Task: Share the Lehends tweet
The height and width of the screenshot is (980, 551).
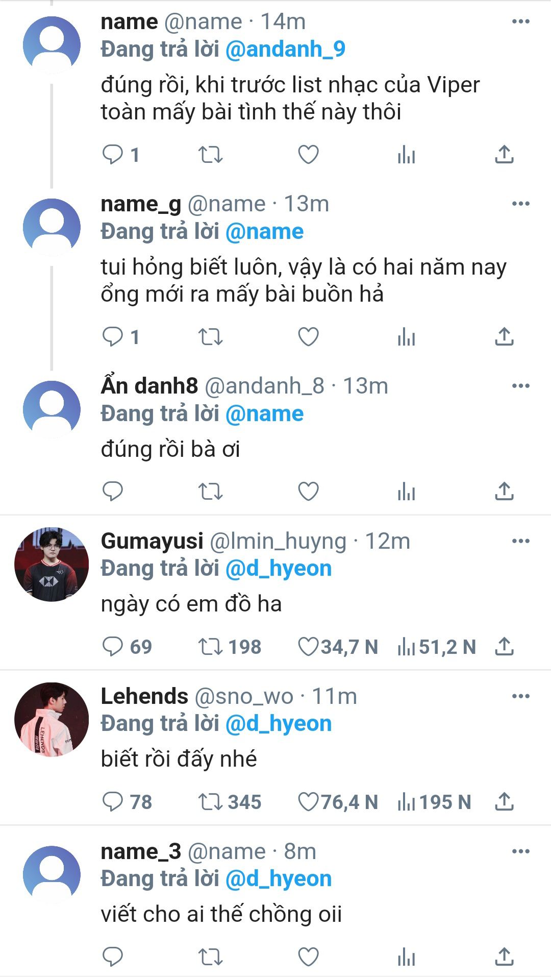Action: [504, 802]
